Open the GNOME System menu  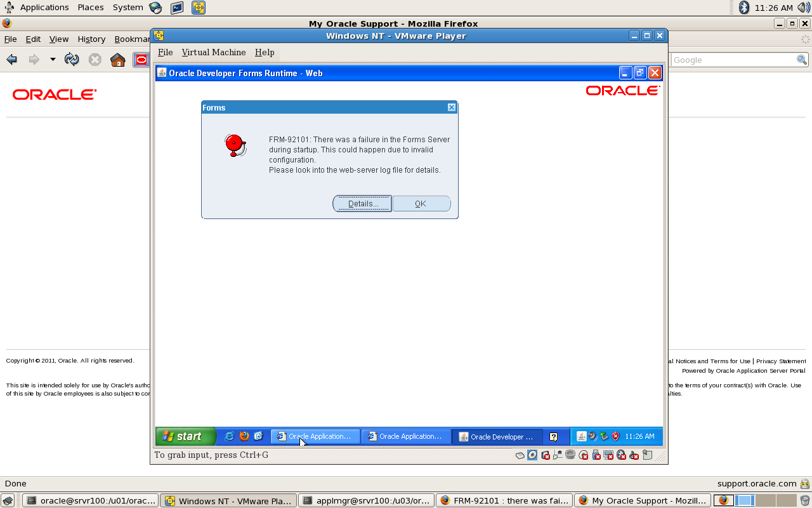128,8
